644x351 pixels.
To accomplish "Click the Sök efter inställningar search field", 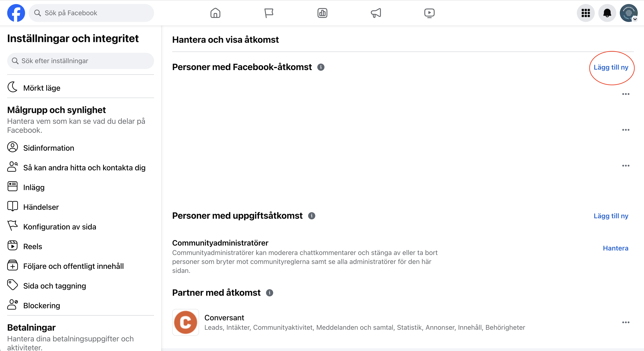I will coord(81,61).
